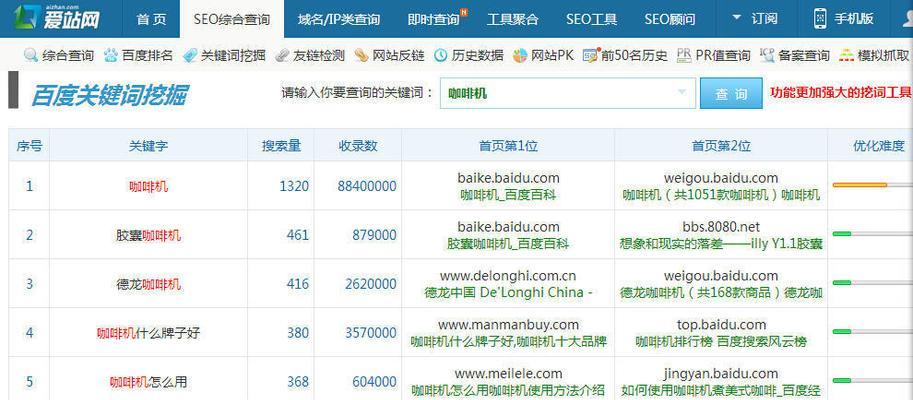The image size is (913, 400).
Task: Open 胶囊咖啡机_百度百科 result link
Action: [x=508, y=244]
